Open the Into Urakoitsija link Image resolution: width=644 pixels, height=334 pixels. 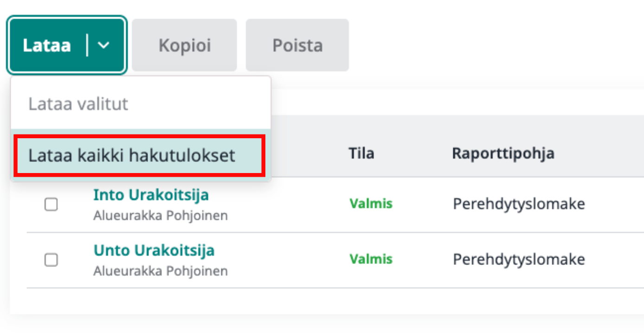(x=151, y=195)
